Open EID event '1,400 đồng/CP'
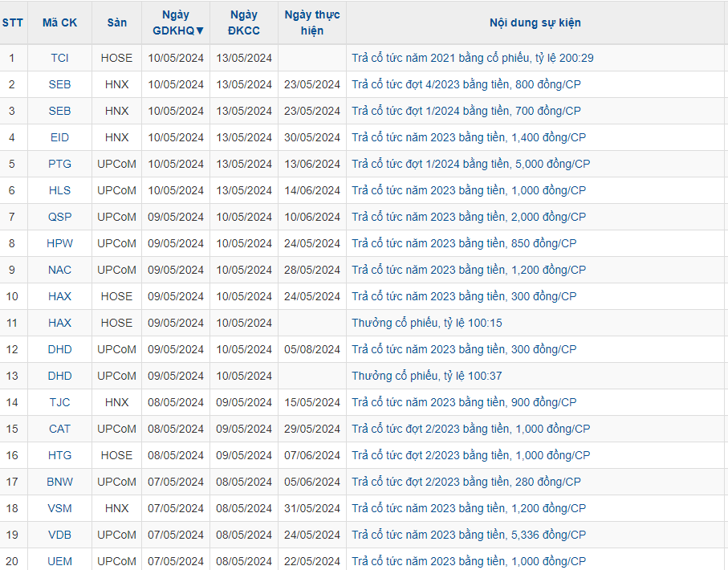This screenshot has width=728, height=570. pos(469,137)
